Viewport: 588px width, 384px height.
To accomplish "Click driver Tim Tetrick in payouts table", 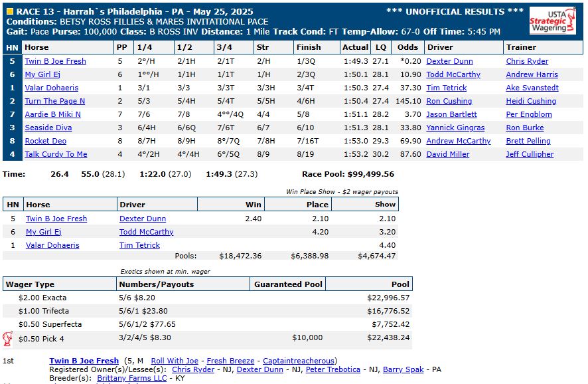I will (x=139, y=245).
